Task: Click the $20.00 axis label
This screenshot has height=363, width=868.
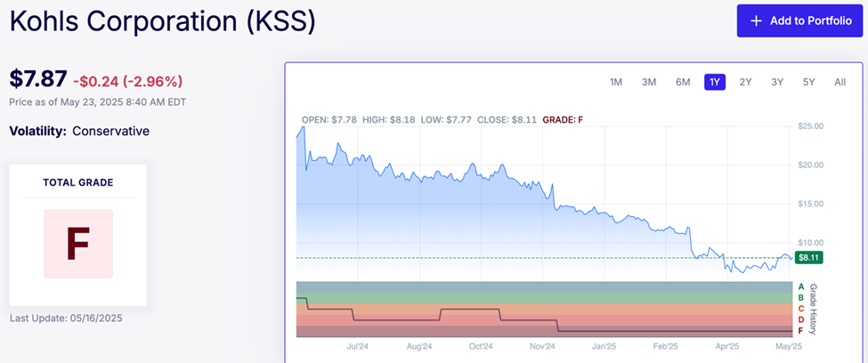Action: pos(811,165)
